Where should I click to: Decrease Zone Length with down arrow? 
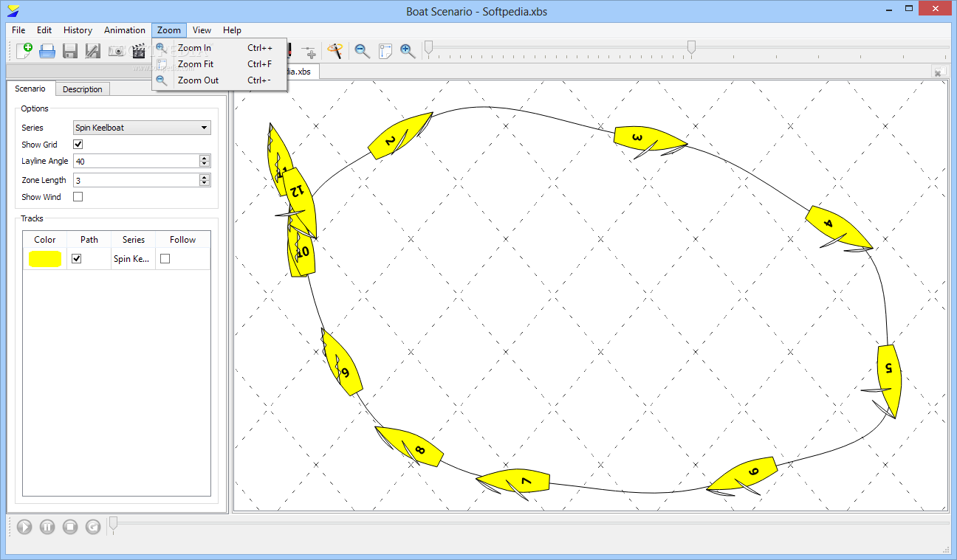(x=205, y=183)
